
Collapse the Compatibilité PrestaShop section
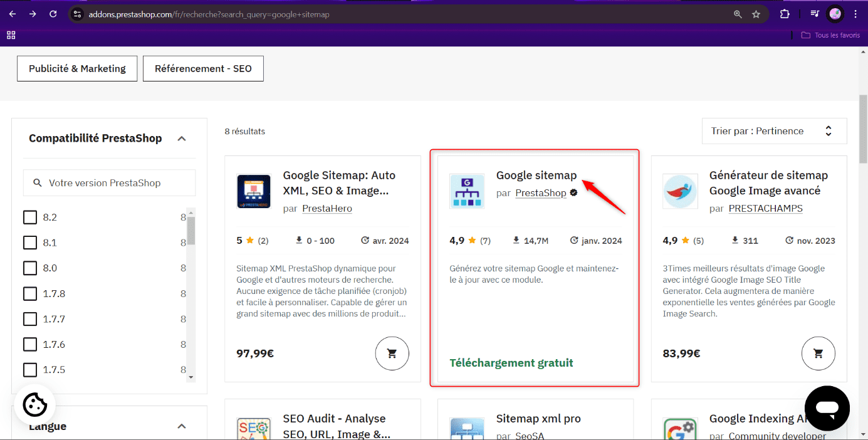(182, 139)
